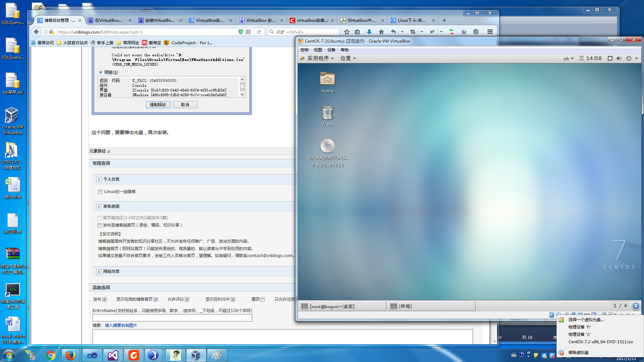
Task: Check the '发布至博客园首页' checkbox
Action: [x=100, y=226]
